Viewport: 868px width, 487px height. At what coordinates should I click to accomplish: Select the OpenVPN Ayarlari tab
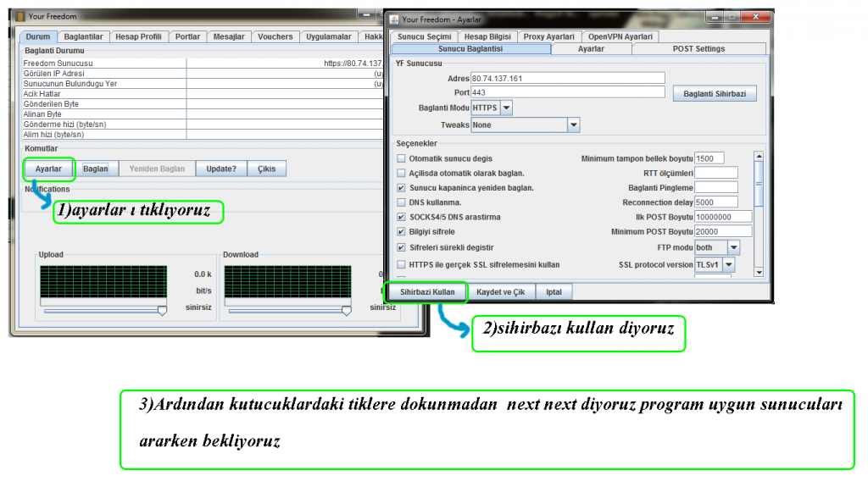tap(620, 36)
